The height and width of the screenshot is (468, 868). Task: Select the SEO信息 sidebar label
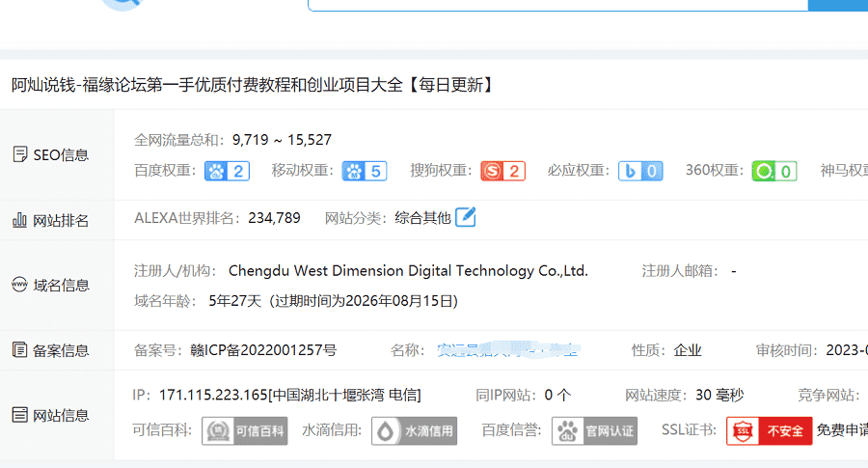61,155
